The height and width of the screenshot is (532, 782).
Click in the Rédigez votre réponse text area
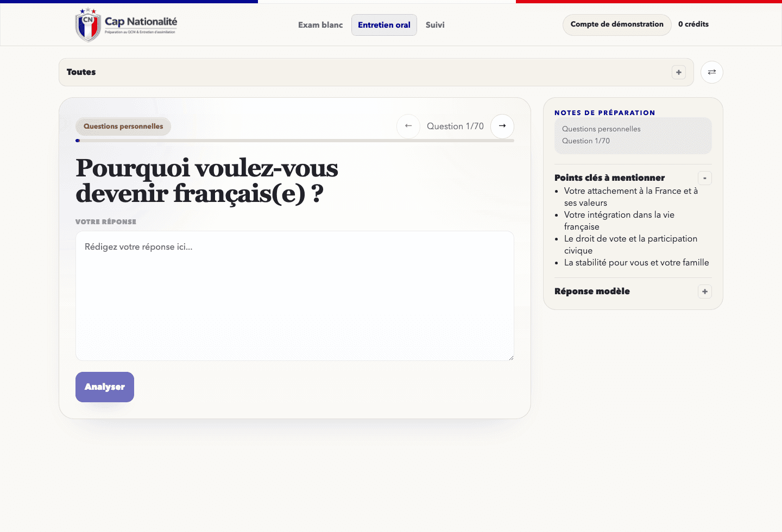295,296
